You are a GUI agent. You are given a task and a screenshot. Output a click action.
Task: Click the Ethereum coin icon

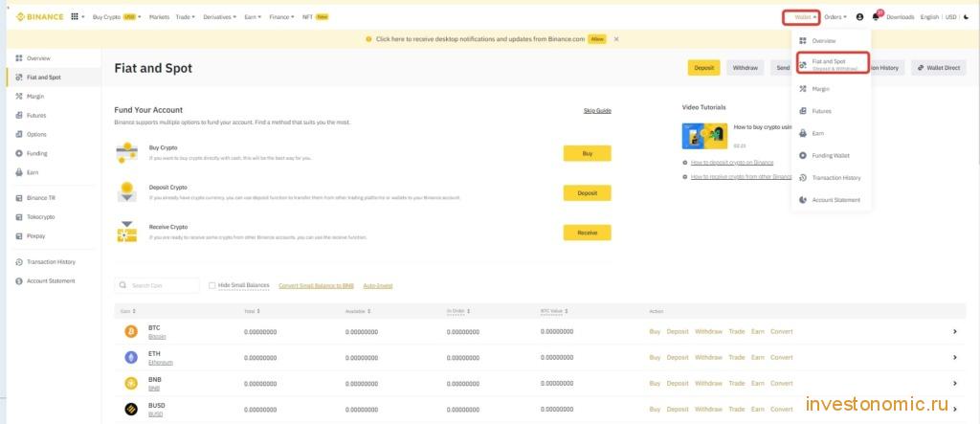130,357
